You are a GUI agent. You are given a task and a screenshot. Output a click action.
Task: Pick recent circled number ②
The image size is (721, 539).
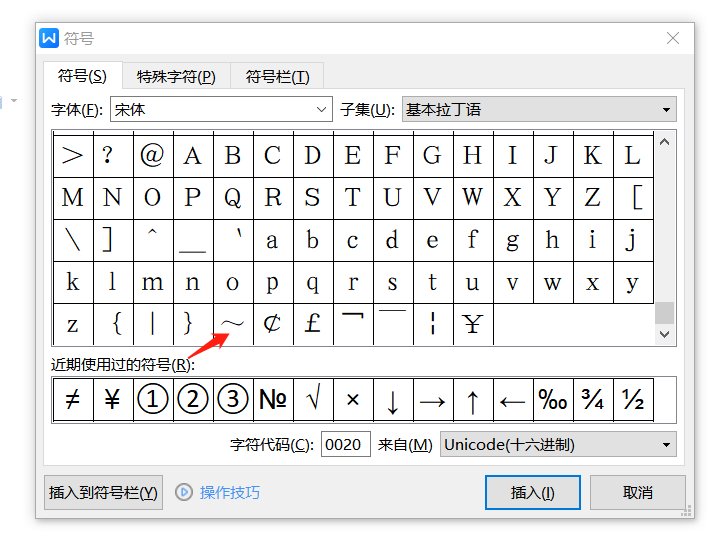193,399
